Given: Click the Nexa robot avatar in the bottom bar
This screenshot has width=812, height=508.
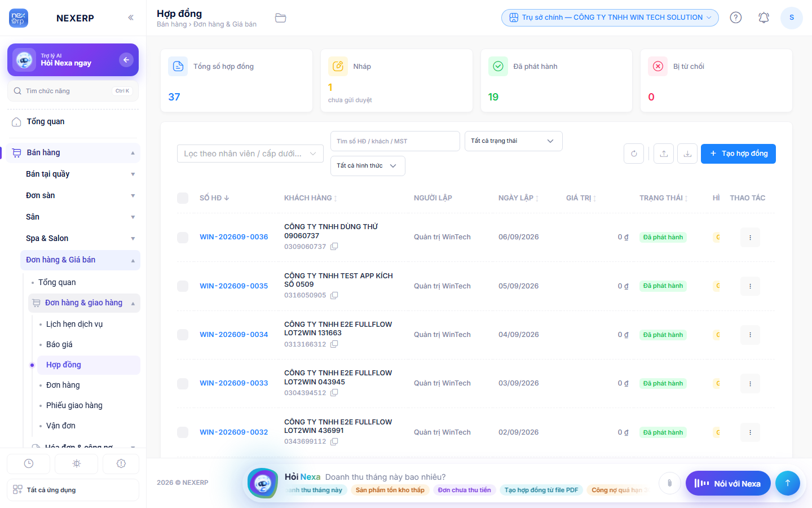Looking at the screenshot, I should click(263, 483).
